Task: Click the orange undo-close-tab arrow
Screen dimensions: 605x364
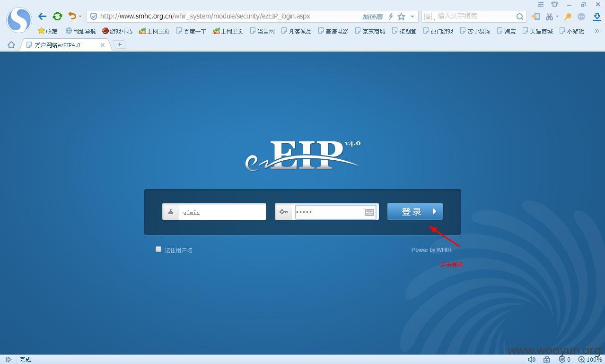Action: [x=72, y=16]
